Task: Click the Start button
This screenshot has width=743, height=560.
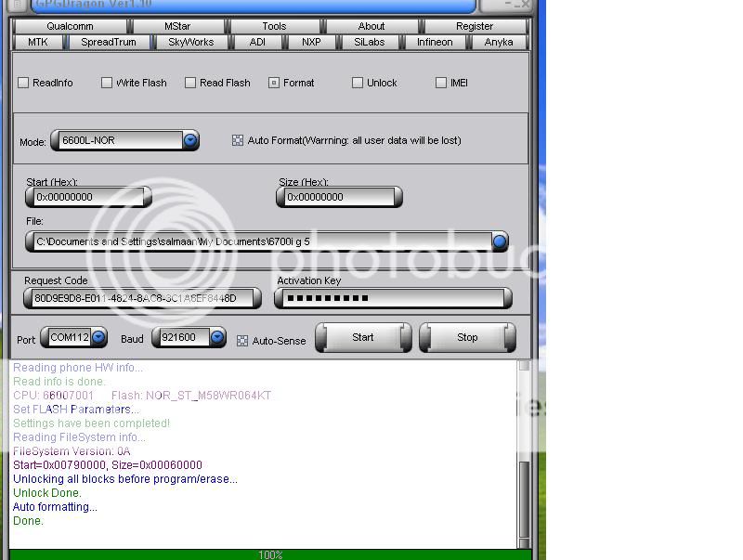Action: coord(363,337)
